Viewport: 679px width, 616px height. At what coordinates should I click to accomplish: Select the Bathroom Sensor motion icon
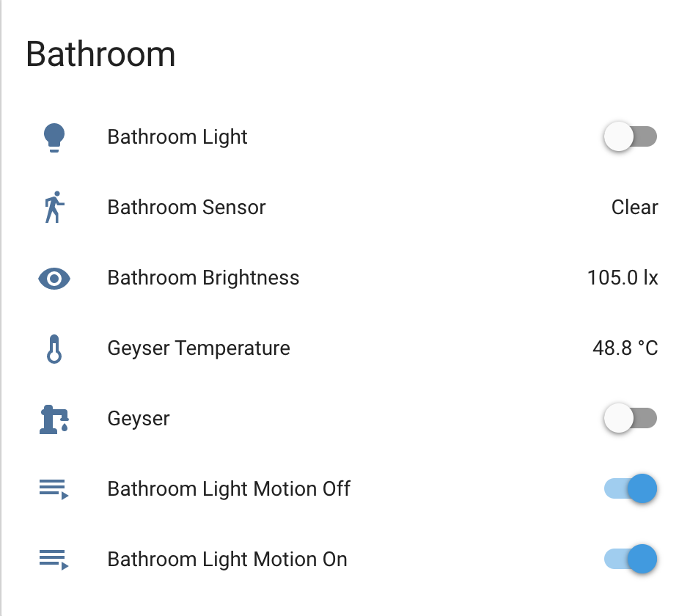(x=54, y=207)
